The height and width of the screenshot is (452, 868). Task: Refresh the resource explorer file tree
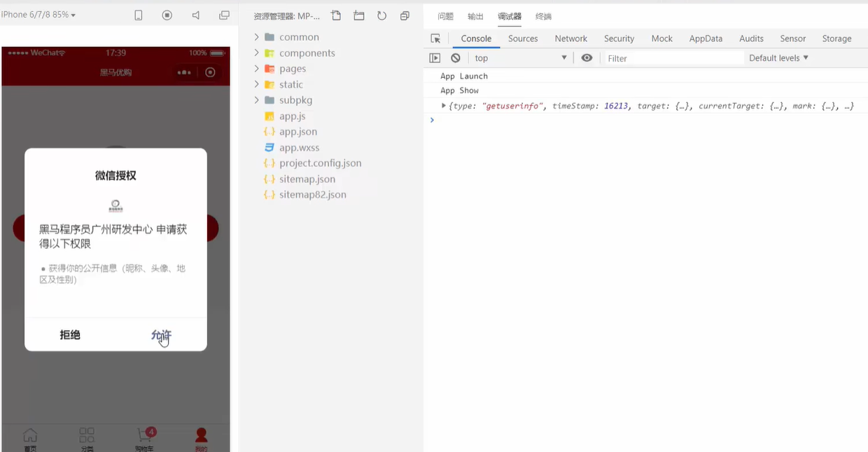click(381, 15)
